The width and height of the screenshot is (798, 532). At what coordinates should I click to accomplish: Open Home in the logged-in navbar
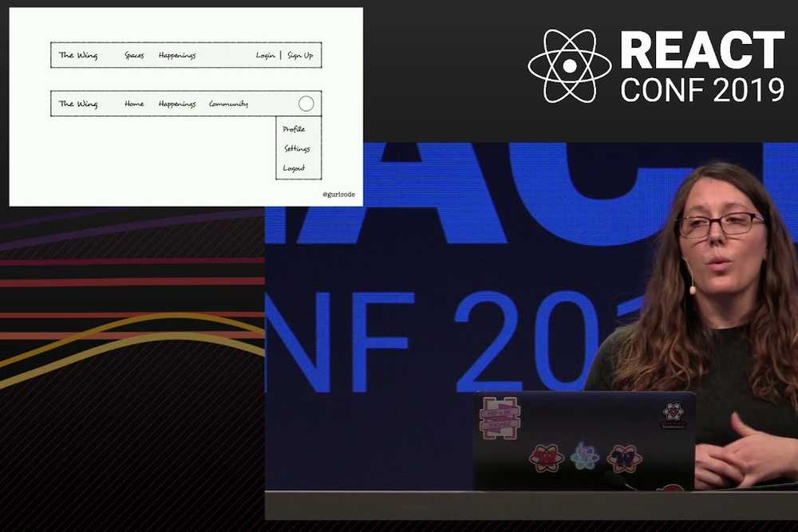tap(134, 104)
